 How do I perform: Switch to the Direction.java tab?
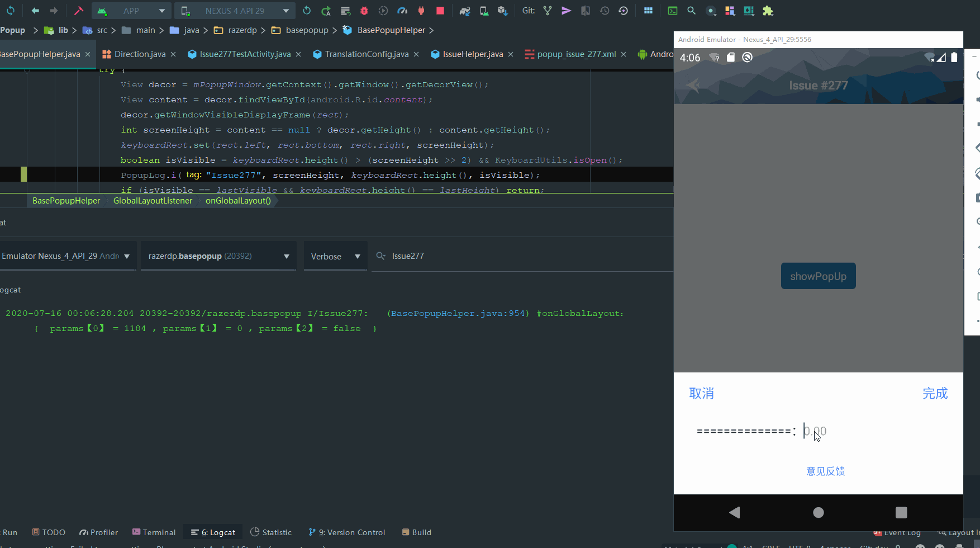(x=138, y=54)
